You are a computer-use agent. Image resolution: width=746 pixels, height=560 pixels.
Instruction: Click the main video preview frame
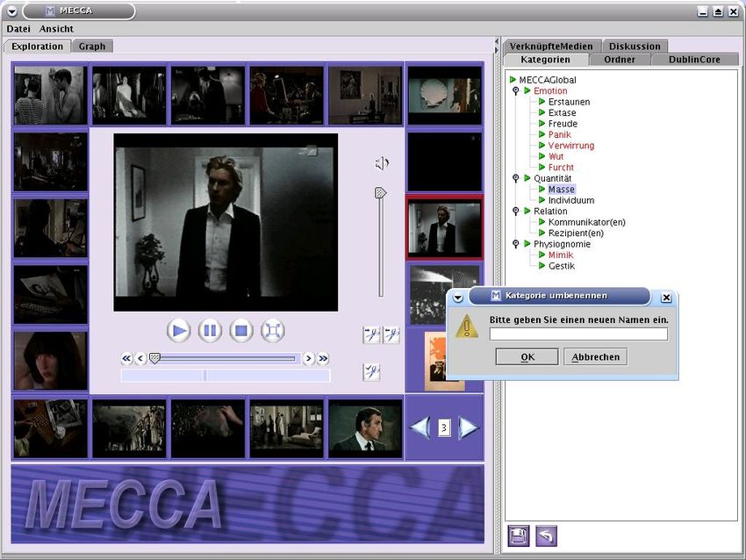click(226, 222)
